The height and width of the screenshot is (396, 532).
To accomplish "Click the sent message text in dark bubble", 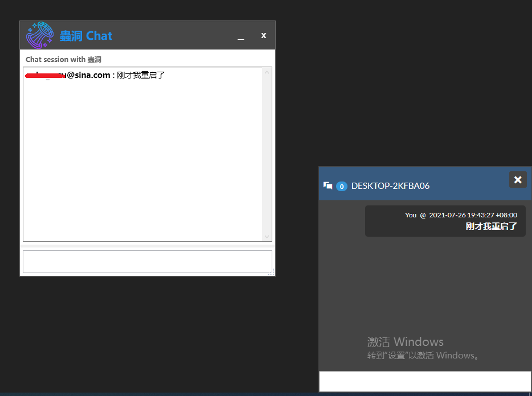I will pyautogui.click(x=491, y=226).
